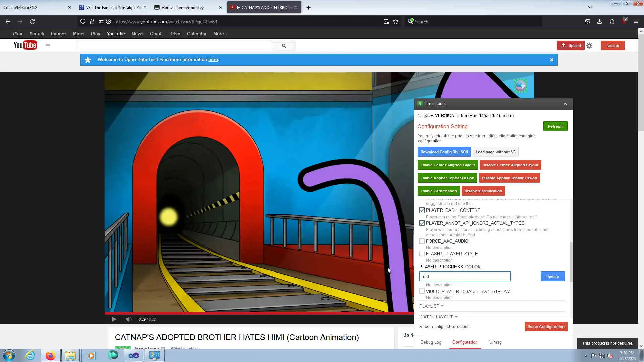Image resolution: width=644 pixels, height=362 pixels.
Task: Open the Uimsg tab
Action: point(495,342)
